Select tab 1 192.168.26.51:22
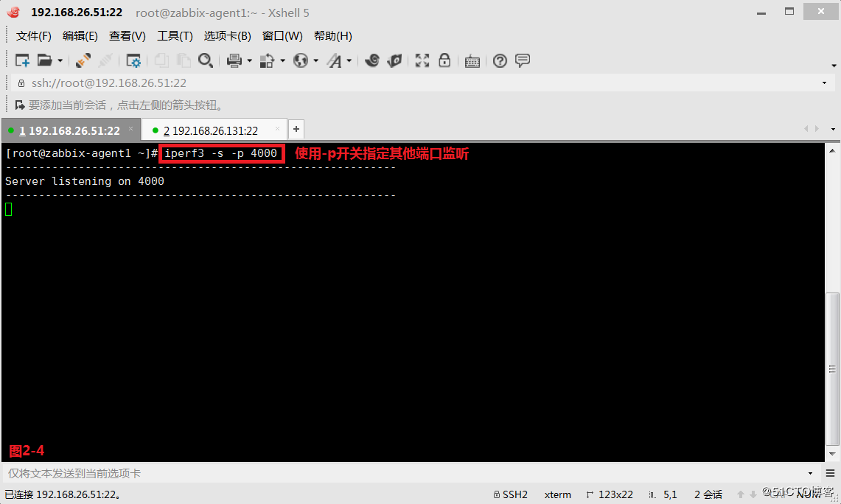This screenshot has height=504, width=841. point(70,130)
